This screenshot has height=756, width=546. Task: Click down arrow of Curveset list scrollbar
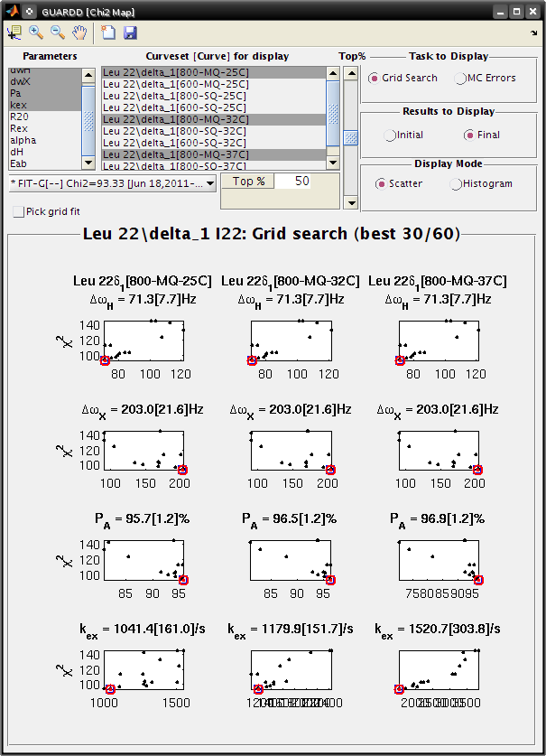(333, 163)
